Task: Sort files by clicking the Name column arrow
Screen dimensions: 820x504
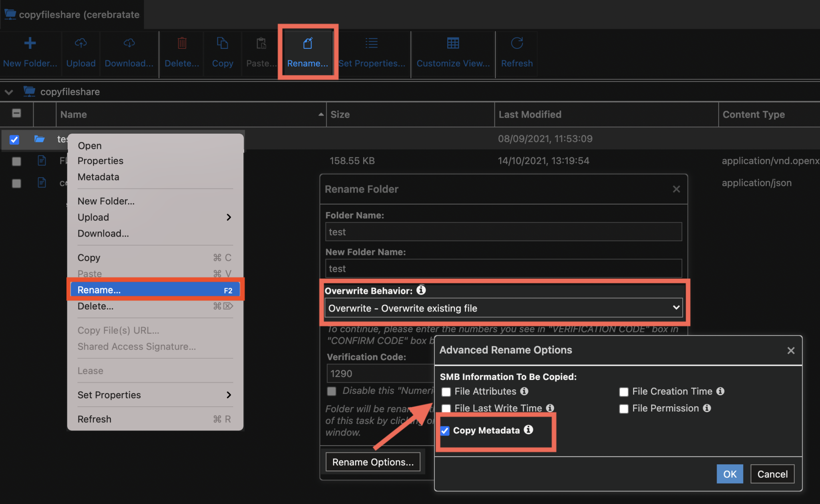Action: 320,114
